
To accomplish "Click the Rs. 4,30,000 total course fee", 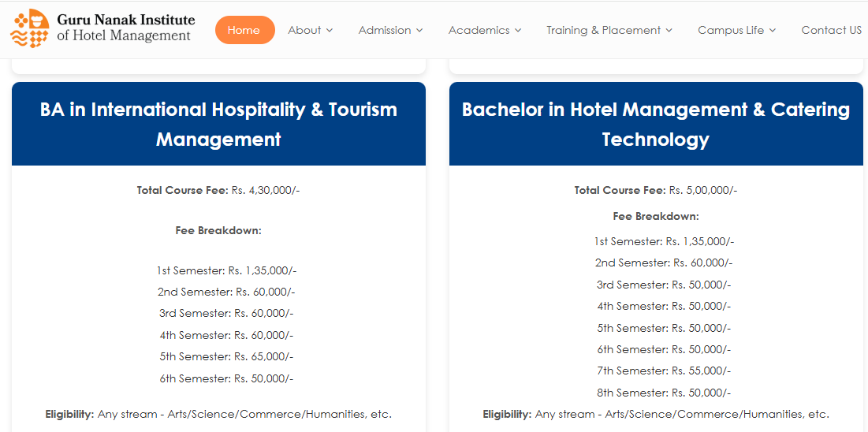I will point(266,190).
